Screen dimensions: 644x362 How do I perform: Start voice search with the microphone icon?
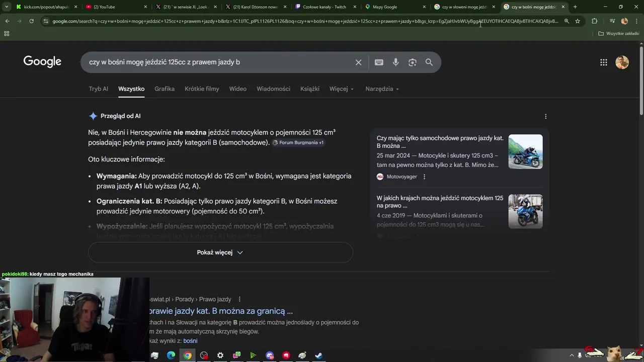tap(396, 62)
